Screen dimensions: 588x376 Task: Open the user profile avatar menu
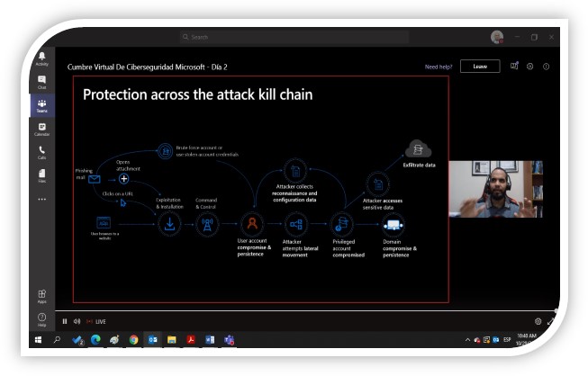point(496,37)
